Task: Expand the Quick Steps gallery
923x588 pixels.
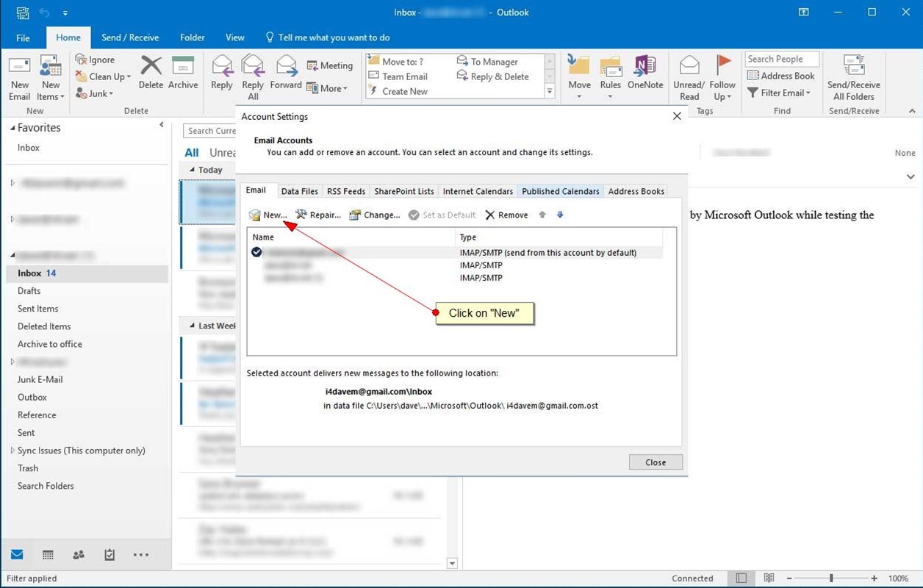Action: click(x=550, y=92)
